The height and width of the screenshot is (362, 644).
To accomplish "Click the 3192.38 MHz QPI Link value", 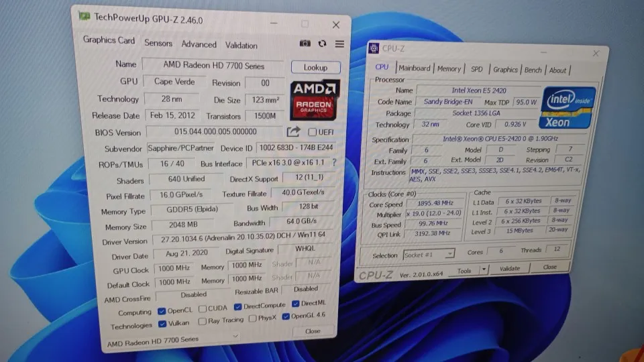I will point(432,233).
